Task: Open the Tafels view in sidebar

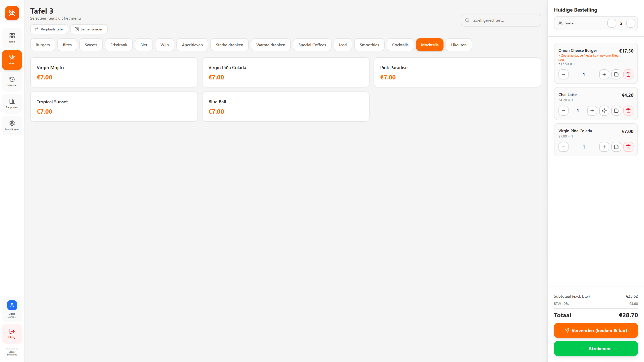Action: pos(12,38)
